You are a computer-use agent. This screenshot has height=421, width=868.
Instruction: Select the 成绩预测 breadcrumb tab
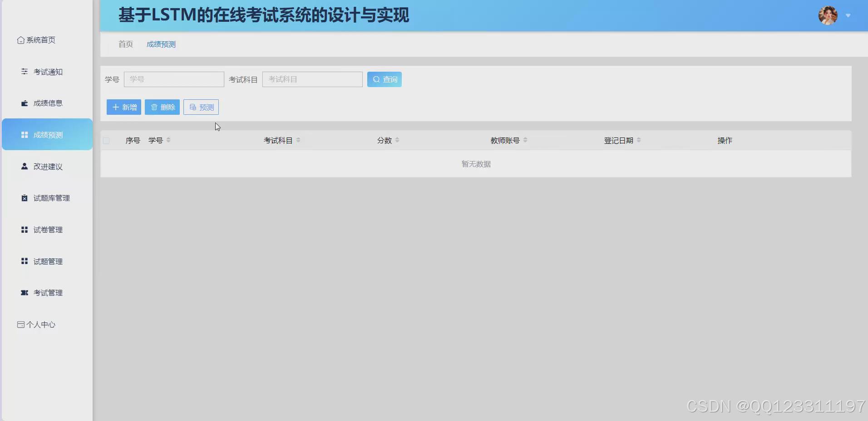[161, 44]
